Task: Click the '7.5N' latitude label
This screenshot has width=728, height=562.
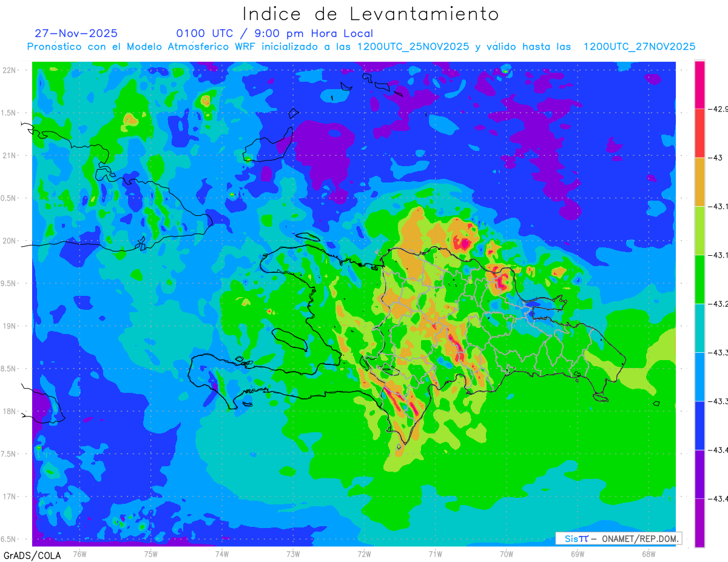Action: tap(8, 454)
